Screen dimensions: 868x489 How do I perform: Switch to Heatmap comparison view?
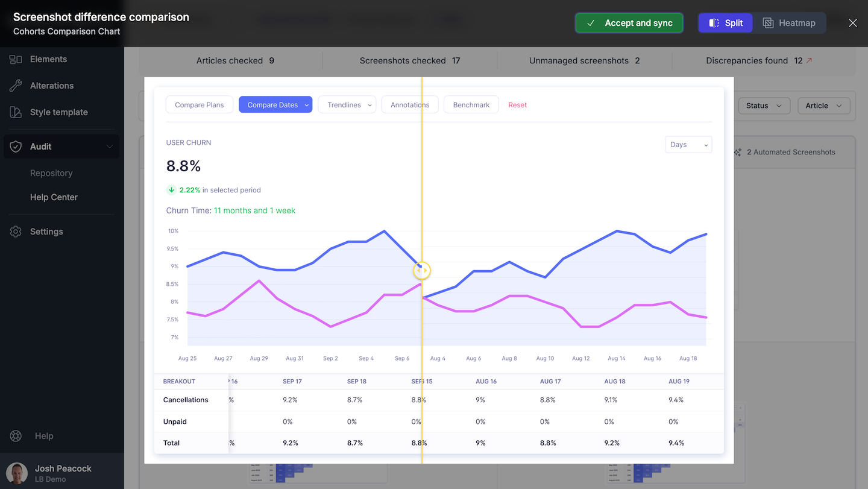tap(789, 23)
